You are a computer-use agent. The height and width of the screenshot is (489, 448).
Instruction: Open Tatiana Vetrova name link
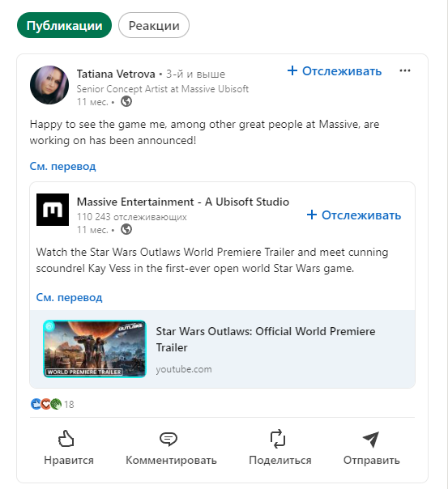tap(116, 74)
